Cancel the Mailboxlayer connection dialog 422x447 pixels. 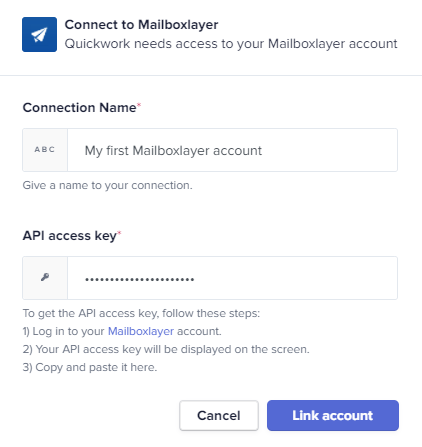click(219, 415)
